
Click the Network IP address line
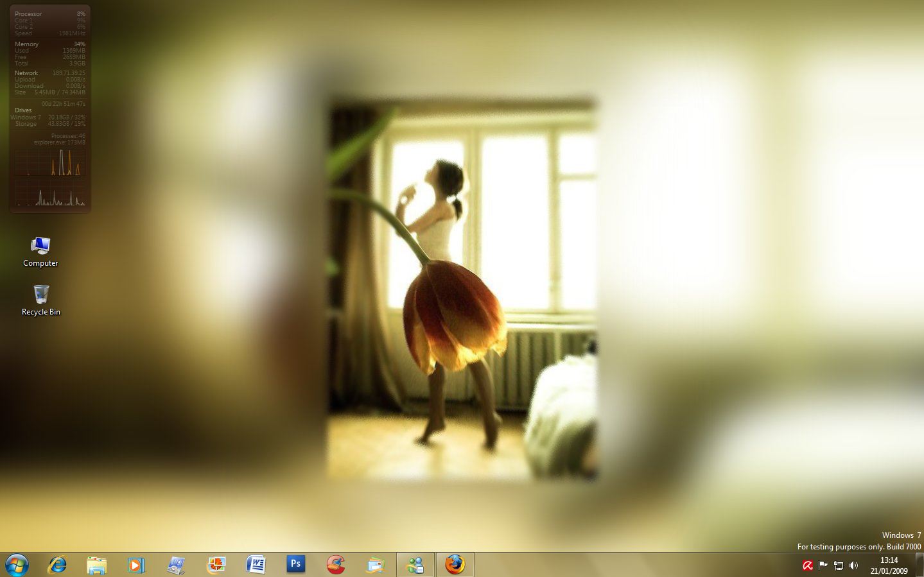[50, 73]
